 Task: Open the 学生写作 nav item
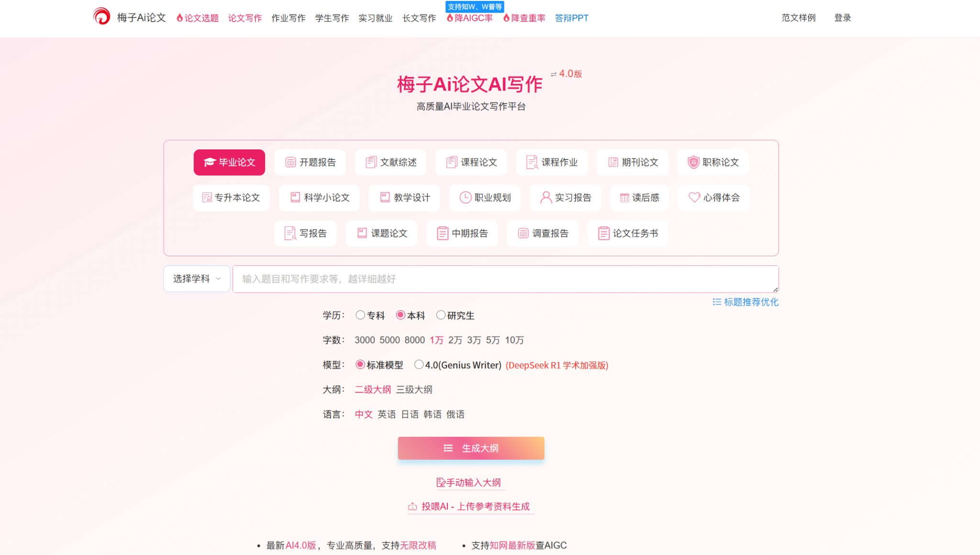pos(332,18)
